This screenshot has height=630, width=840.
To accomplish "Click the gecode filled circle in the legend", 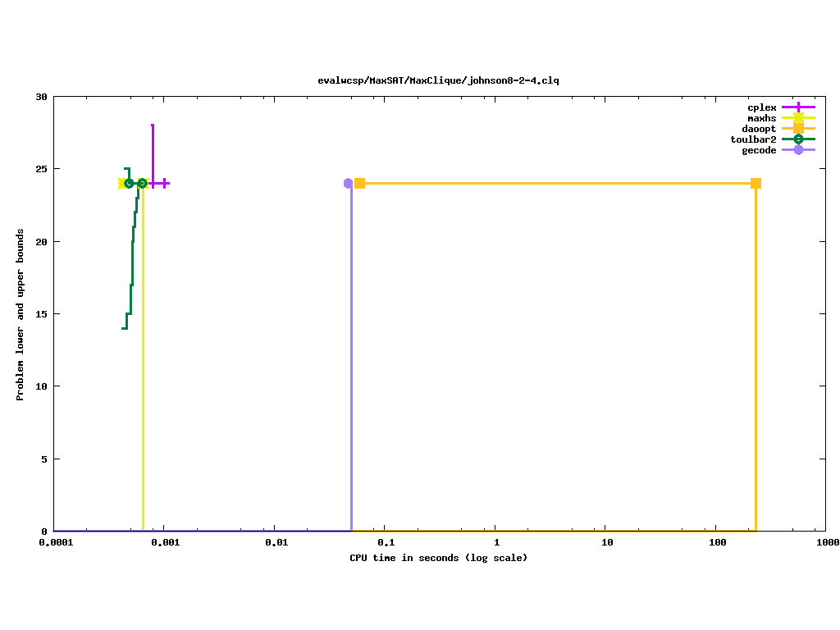I will 798,150.
